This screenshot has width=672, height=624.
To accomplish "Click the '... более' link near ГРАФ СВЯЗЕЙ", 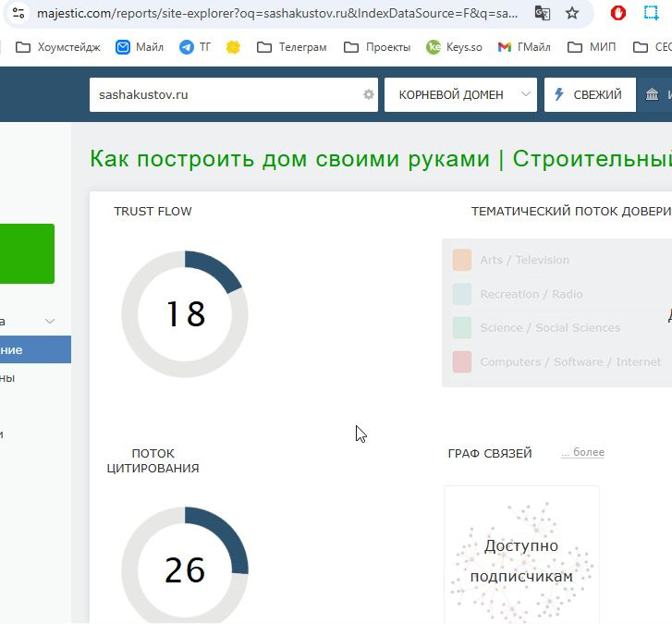I will coord(582,452).
